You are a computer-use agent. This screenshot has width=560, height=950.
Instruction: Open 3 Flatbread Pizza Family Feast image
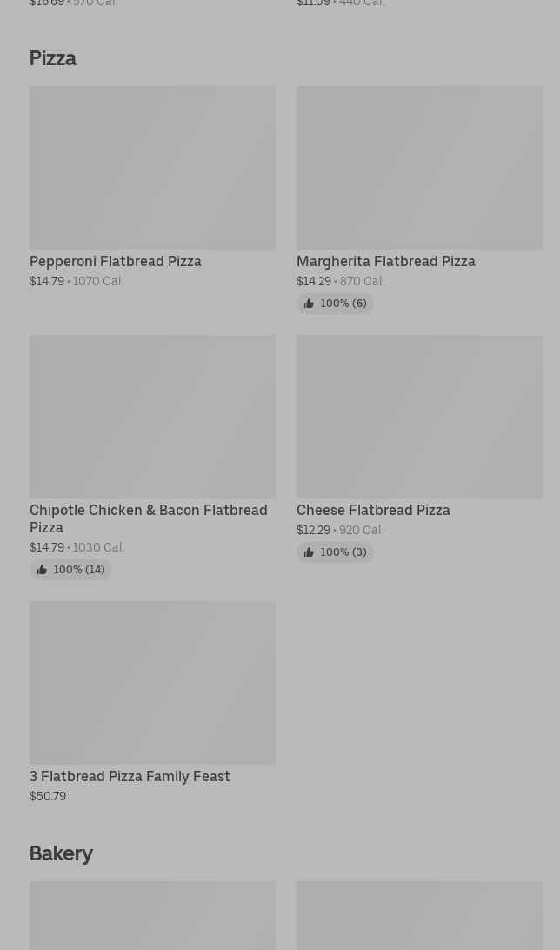point(152,682)
